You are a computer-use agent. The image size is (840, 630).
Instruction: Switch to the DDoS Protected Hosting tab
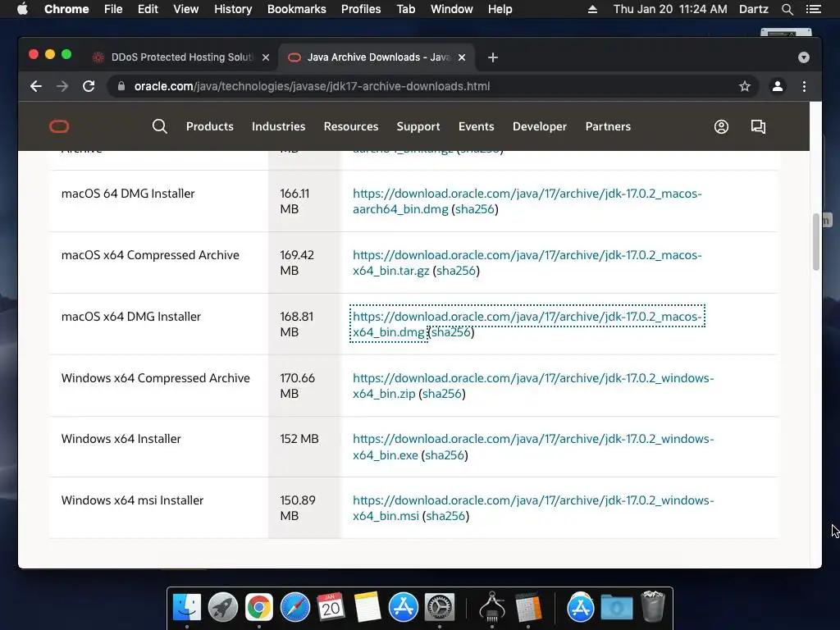click(x=182, y=57)
